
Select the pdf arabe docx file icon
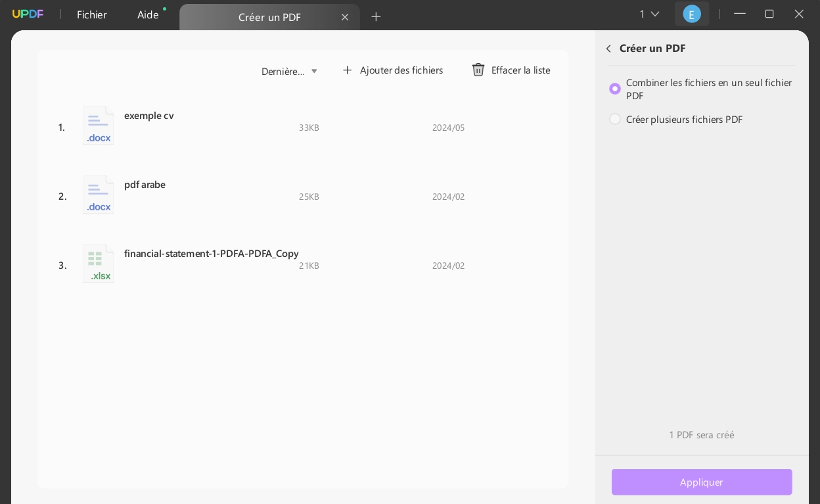point(98,195)
